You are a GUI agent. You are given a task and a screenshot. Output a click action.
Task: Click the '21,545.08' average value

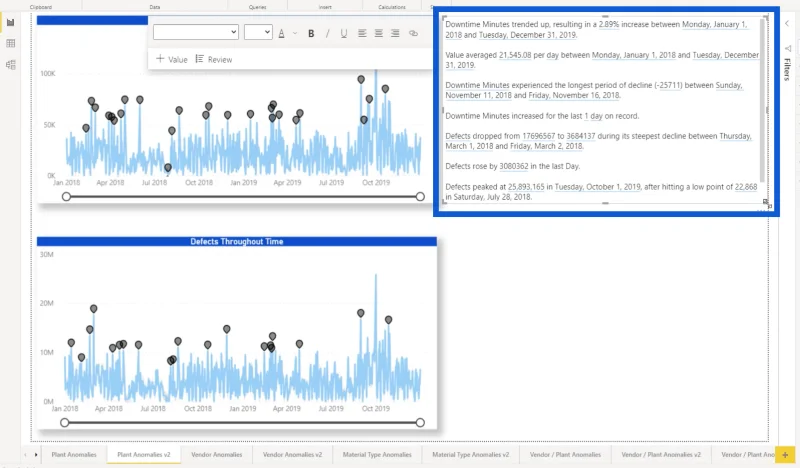click(515, 55)
